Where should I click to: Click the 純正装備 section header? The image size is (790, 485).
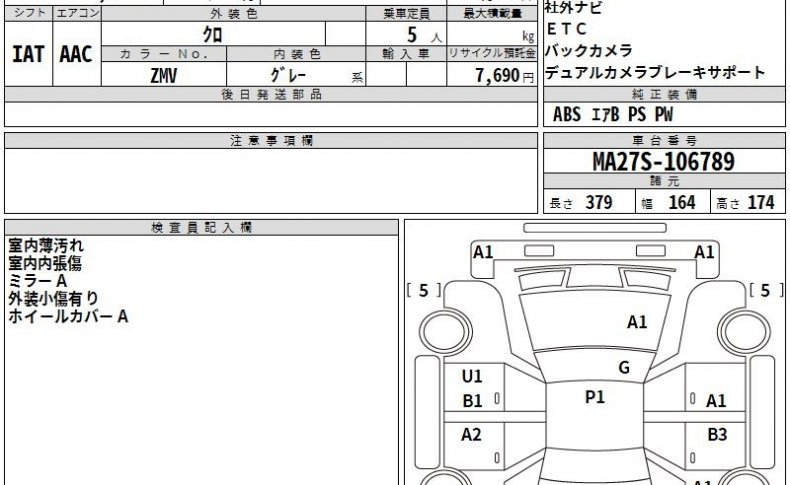pyautogui.click(x=664, y=95)
